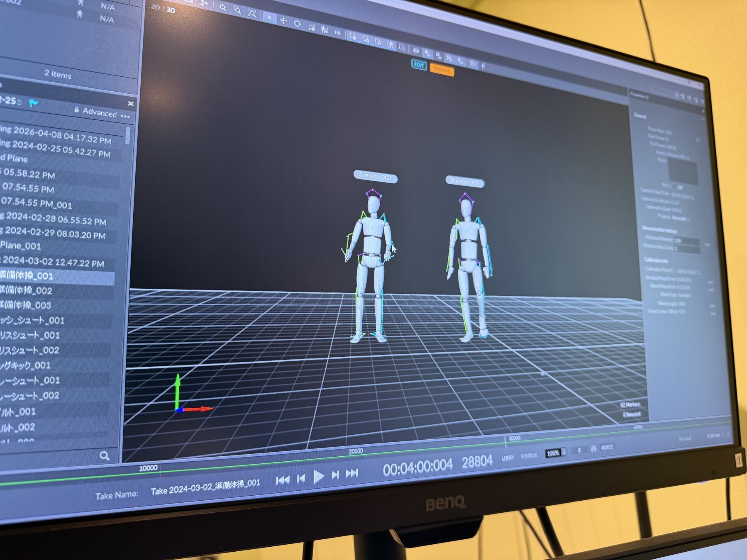
Task: Toggle REVERSE playback direction
Action: [529, 455]
